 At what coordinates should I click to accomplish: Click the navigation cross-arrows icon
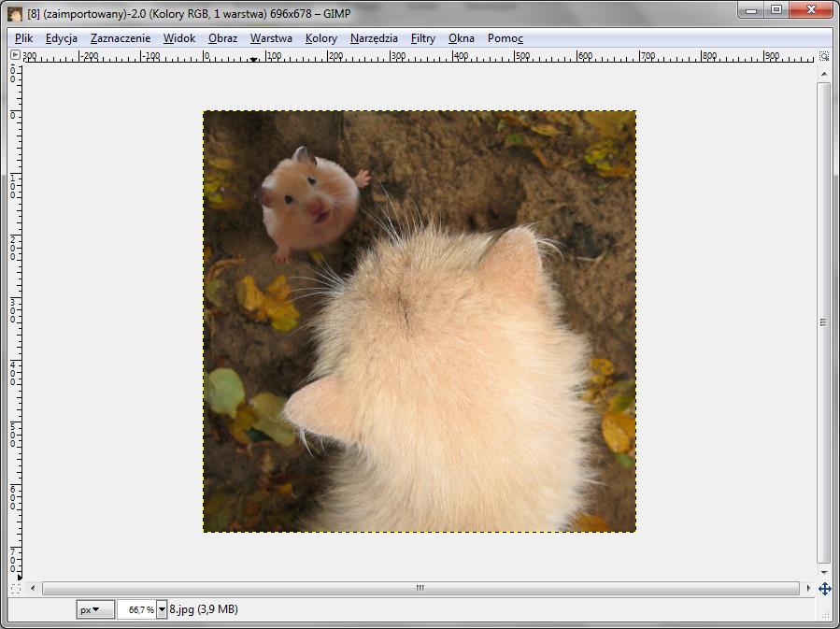coord(824,589)
